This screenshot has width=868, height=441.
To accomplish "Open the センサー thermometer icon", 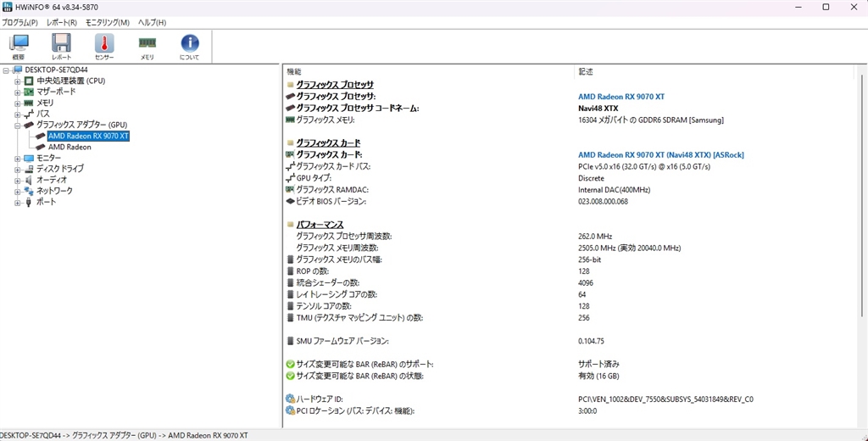I will pyautogui.click(x=104, y=47).
